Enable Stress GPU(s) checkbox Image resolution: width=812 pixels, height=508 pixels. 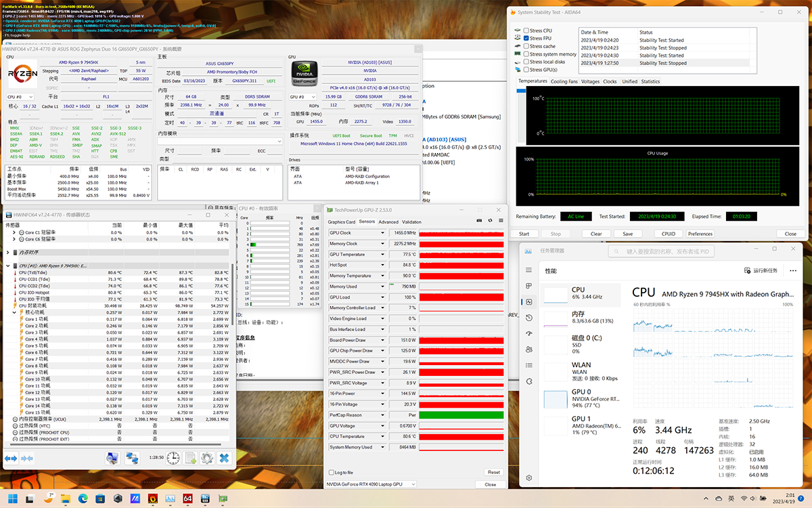tap(527, 70)
